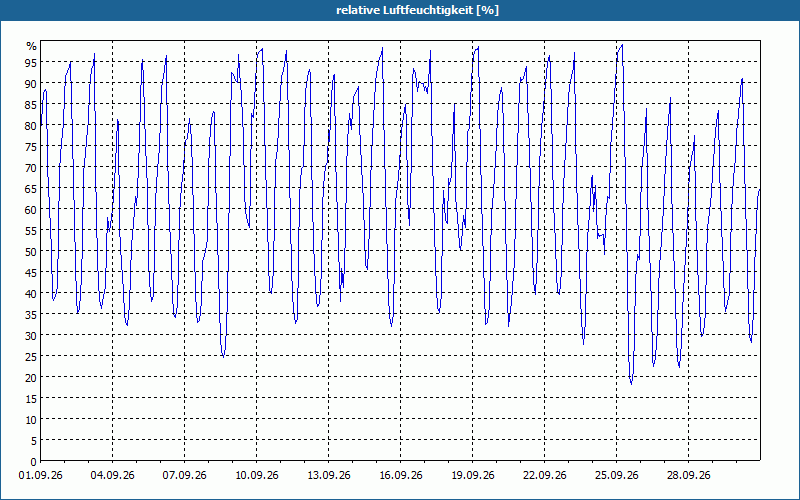This screenshot has width=800, height=500.
Task: Click the 75 value on the y-axis
Action: pos(31,146)
